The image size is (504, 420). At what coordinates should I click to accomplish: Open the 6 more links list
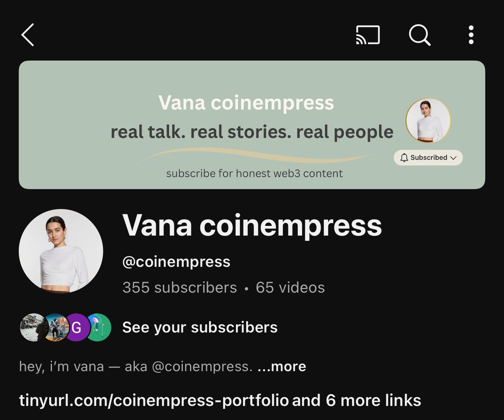pyautogui.click(x=357, y=400)
